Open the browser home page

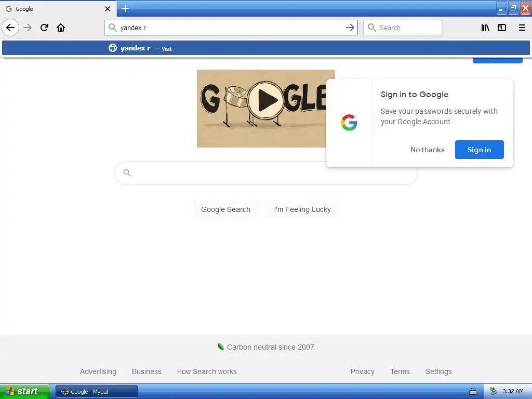pos(61,28)
